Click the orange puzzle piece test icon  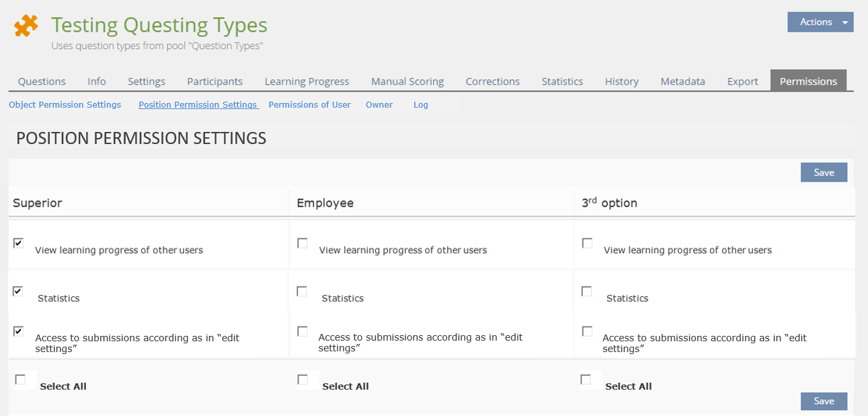[x=26, y=26]
